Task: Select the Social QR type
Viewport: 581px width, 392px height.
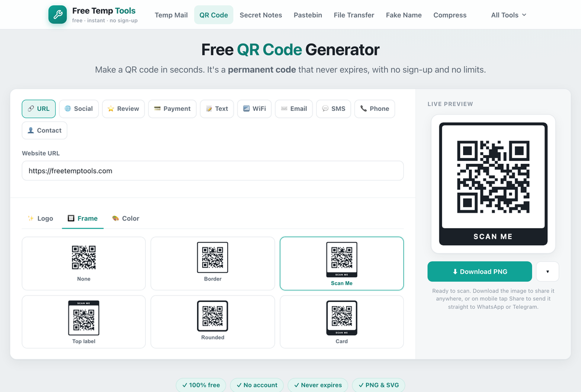Action: coord(79,109)
